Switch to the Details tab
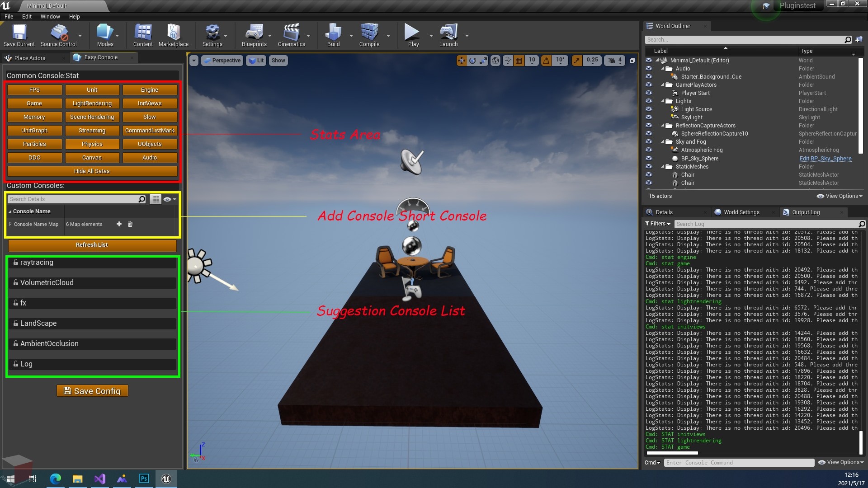The width and height of the screenshot is (868, 488). [664, 212]
